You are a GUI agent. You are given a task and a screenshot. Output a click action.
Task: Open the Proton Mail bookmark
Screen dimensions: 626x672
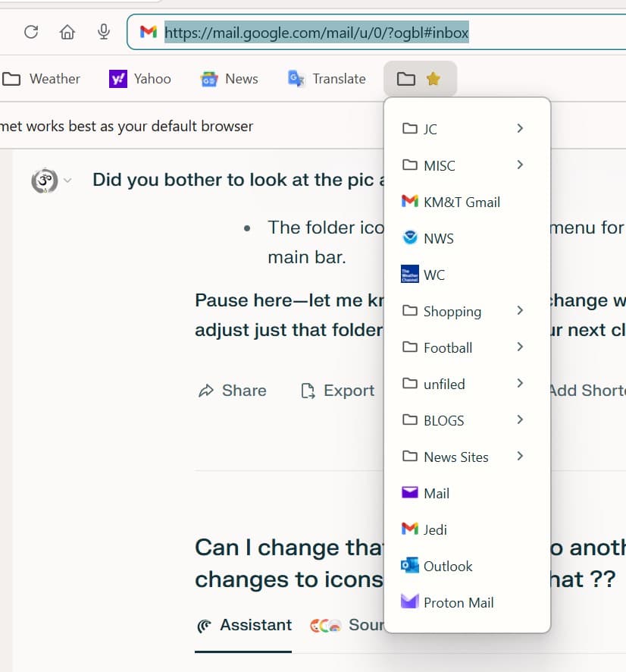(x=458, y=603)
